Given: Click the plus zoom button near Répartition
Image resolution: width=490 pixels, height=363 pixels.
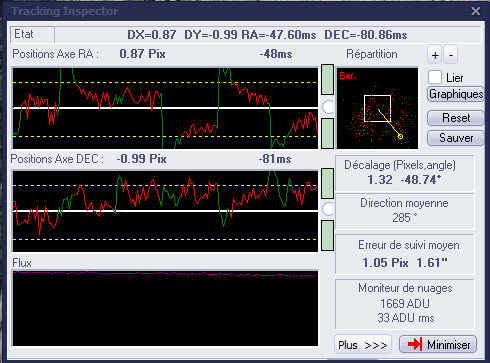Looking at the screenshot, I should pyautogui.click(x=435, y=55).
